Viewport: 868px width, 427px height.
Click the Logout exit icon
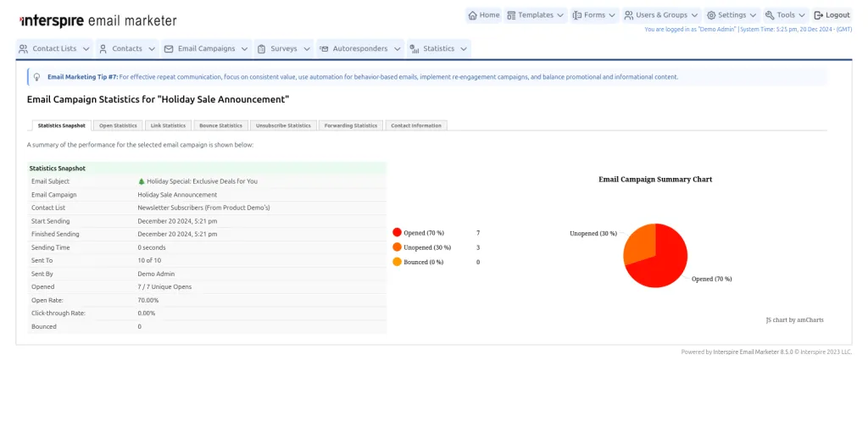[819, 15]
